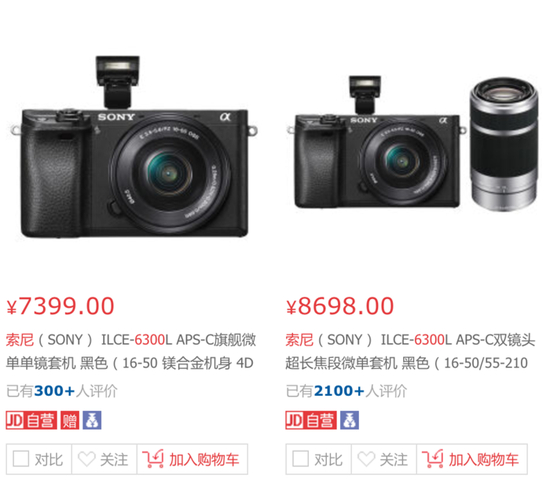This screenshot has width=550, height=490.
Task: Click JD自营 badge on the second product
Action: tap(311, 420)
